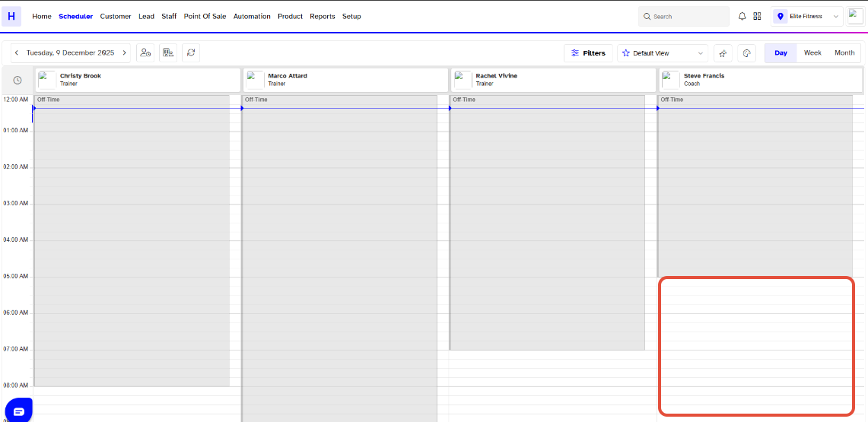The image size is (868, 422).
Task: Click the clock icon above the time column
Action: coord(17,80)
